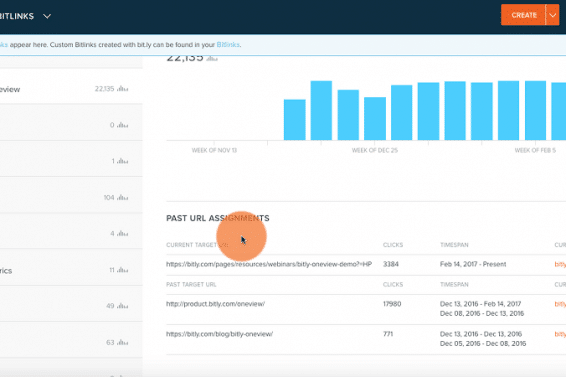Click the 771 clicks value
The width and height of the screenshot is (566, 377).
click(388, 334)
